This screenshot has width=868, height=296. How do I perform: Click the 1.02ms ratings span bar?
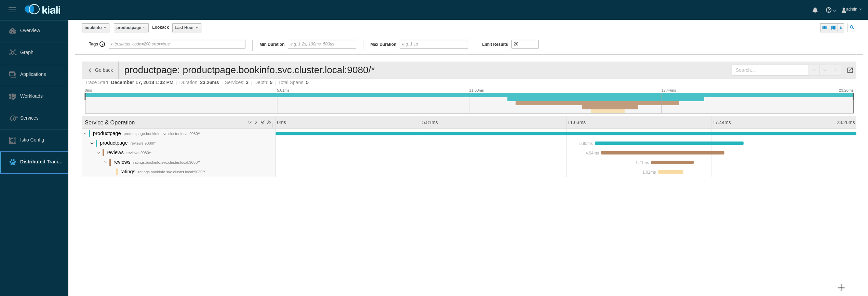coord(671,172)
